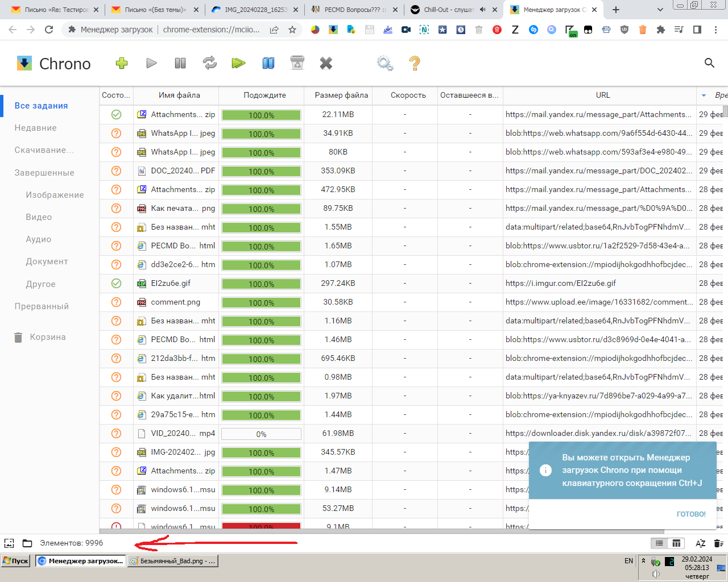
Task: Reload the page
Action: click(49, 30)
